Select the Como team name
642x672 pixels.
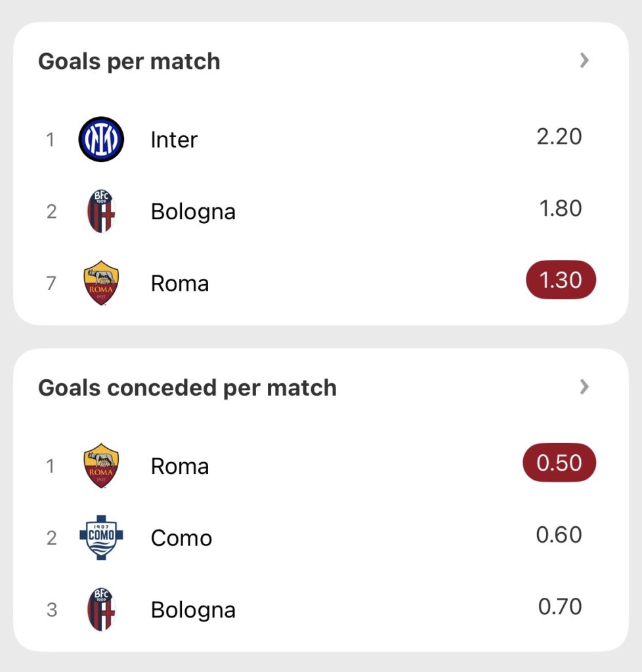(x=181, y=538)
